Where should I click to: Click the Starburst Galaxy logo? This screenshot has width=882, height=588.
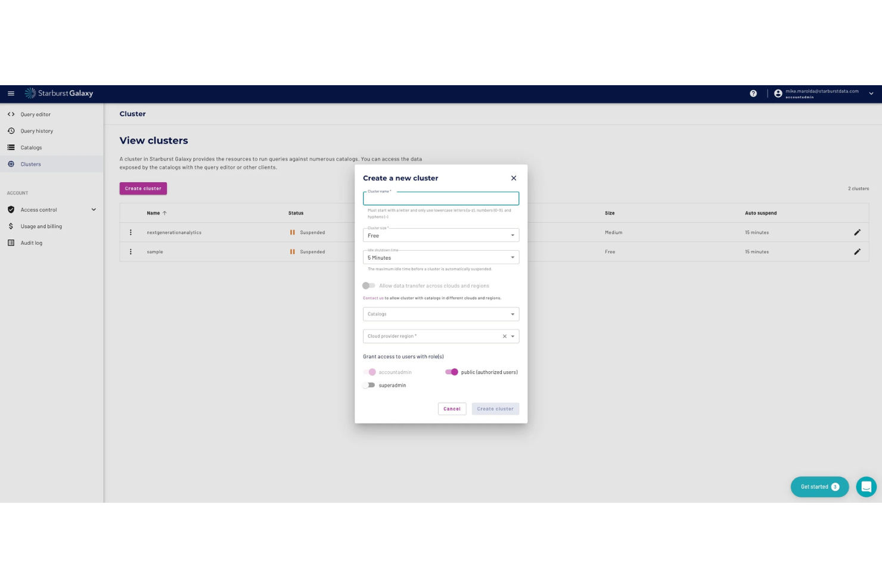(x=59, y=94)
